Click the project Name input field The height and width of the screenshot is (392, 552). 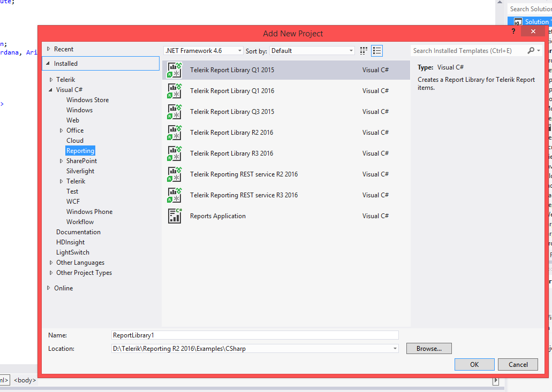(x=255, y=335)
